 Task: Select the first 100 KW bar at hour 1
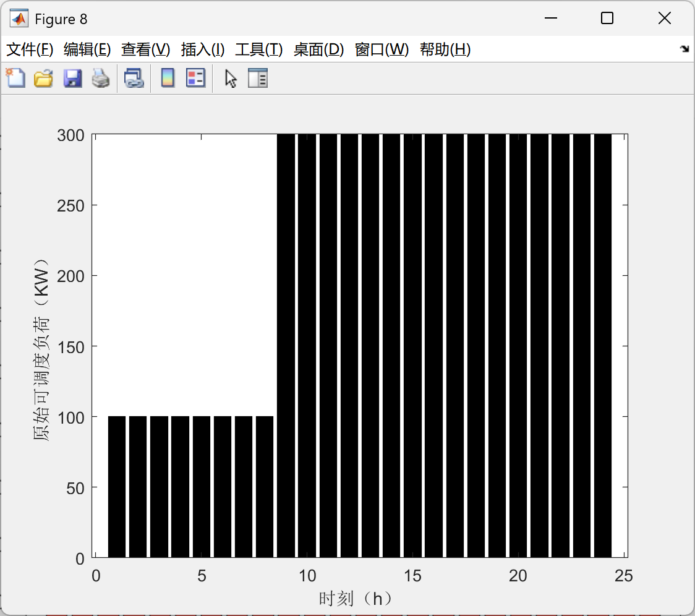click(x=117, y=487)
